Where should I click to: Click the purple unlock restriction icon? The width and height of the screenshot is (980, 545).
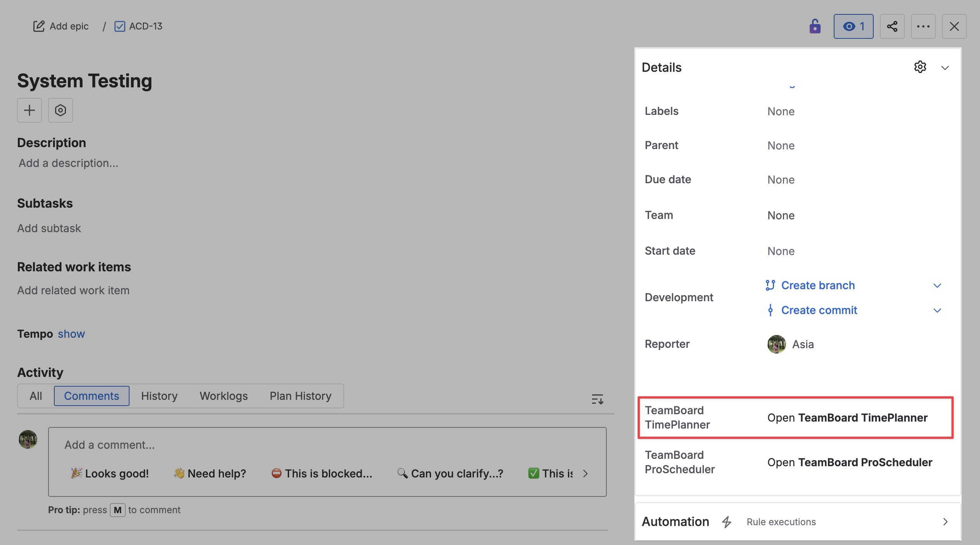(x=815, y=26)
